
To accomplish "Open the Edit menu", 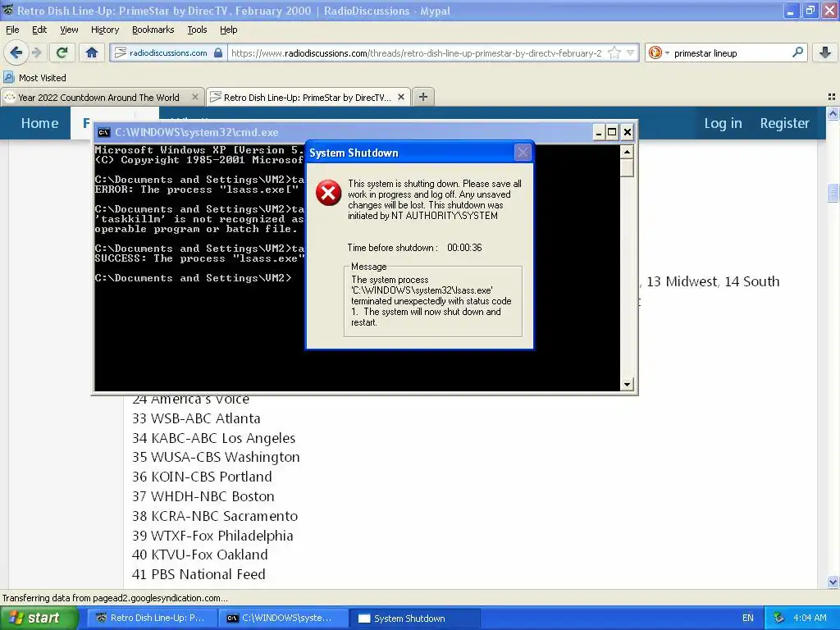I will tap(39, 30).
